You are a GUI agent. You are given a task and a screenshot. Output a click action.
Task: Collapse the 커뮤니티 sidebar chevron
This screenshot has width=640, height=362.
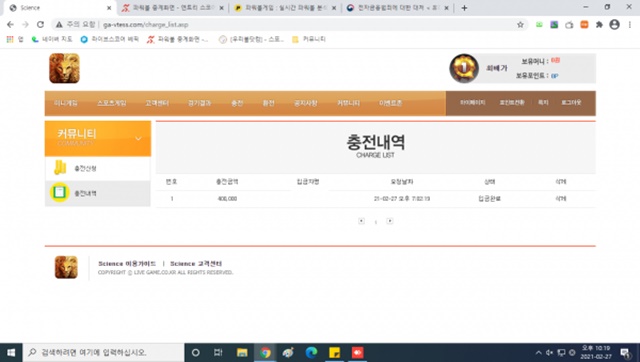click(138, 138)
